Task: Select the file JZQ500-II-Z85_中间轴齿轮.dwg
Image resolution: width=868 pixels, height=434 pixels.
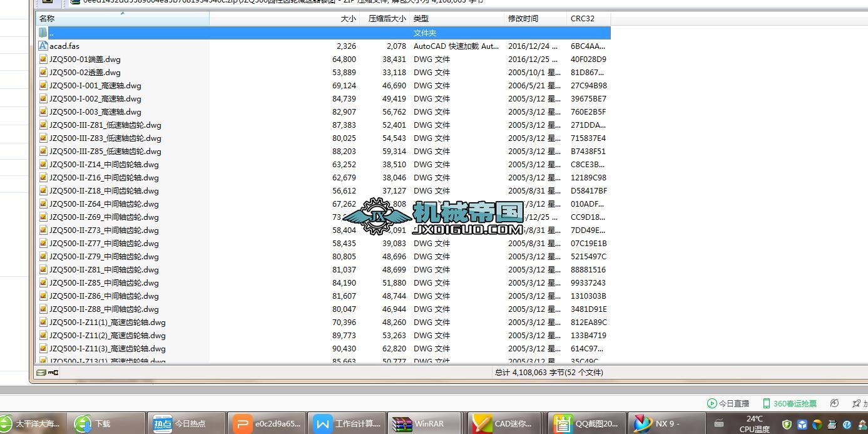Action: [104, 282]
